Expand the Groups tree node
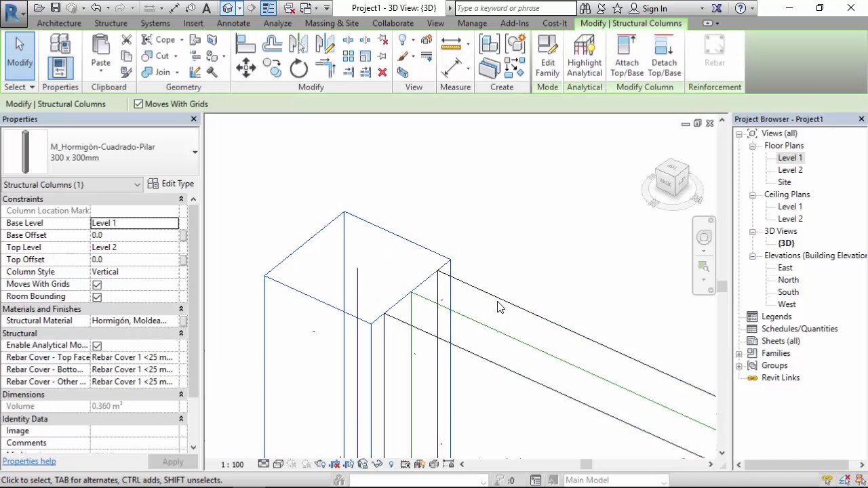This screenshot has height=488, width=868. coord(739,365)
